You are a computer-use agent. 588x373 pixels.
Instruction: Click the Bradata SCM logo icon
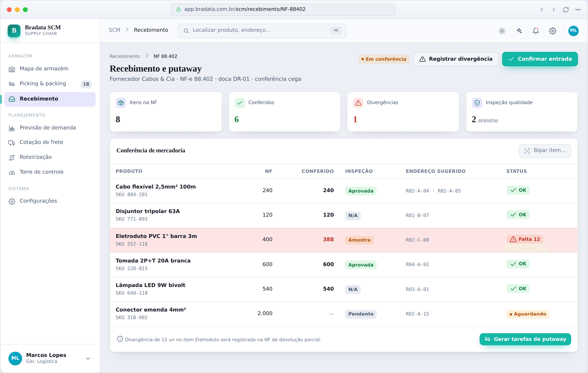click(14, 31)
